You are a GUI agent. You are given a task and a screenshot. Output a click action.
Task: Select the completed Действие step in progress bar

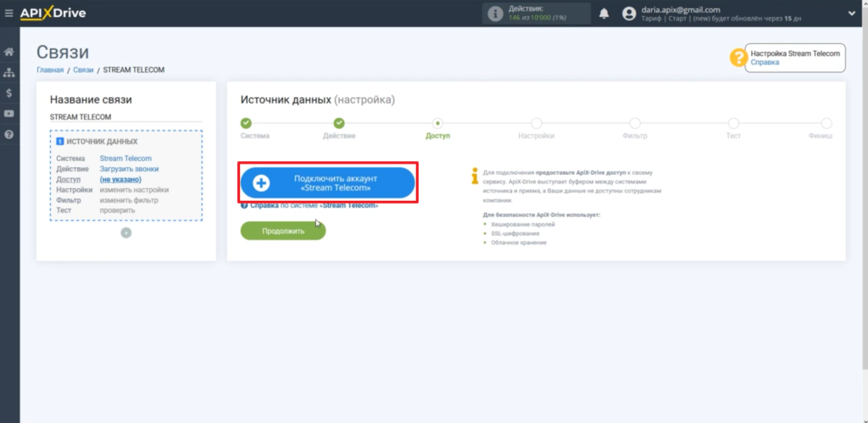339,124
